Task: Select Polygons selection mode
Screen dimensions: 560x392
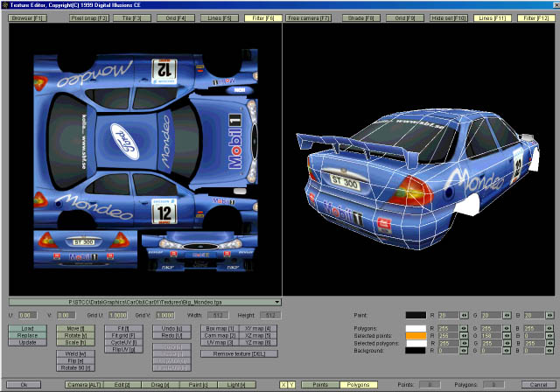Action: (x=358, y=384)
